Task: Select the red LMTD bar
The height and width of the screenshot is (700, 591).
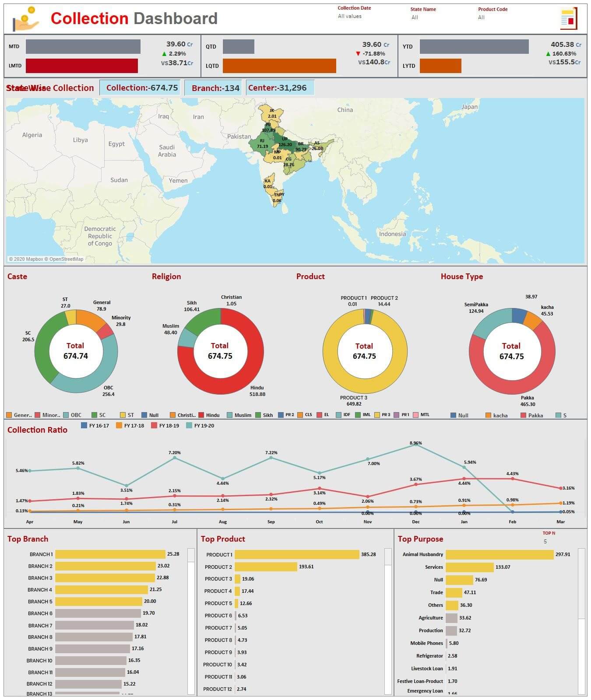Action: click(82, 66)
